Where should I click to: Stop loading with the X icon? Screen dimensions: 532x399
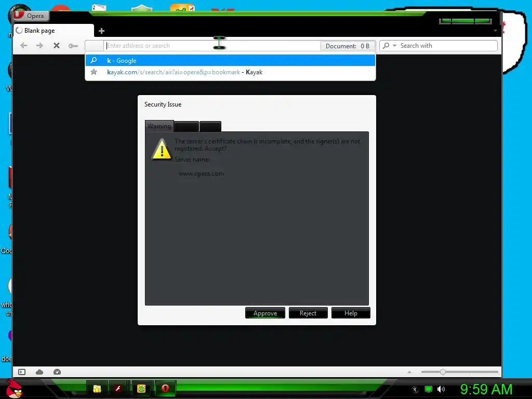tap(57, 46)
